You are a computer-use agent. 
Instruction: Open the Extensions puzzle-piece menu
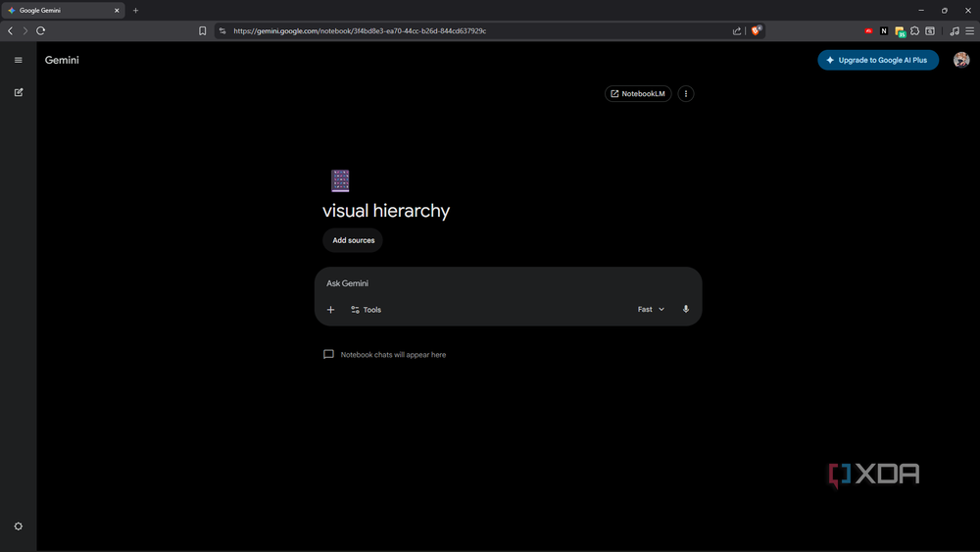pos(915,30)
